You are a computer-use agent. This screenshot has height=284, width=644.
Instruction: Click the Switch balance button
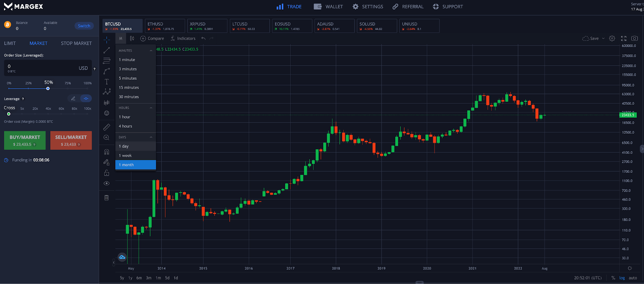click(84, 26)
